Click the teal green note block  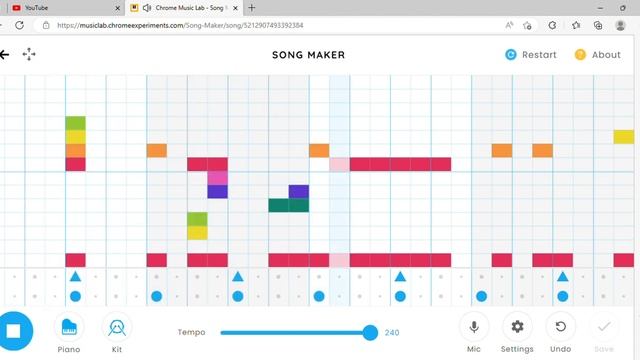click(x=289, y=205)
